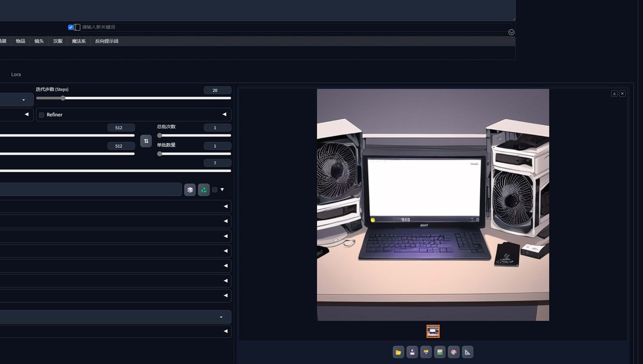
Task: Click the 单批数量 label
Action: point(166,145)
